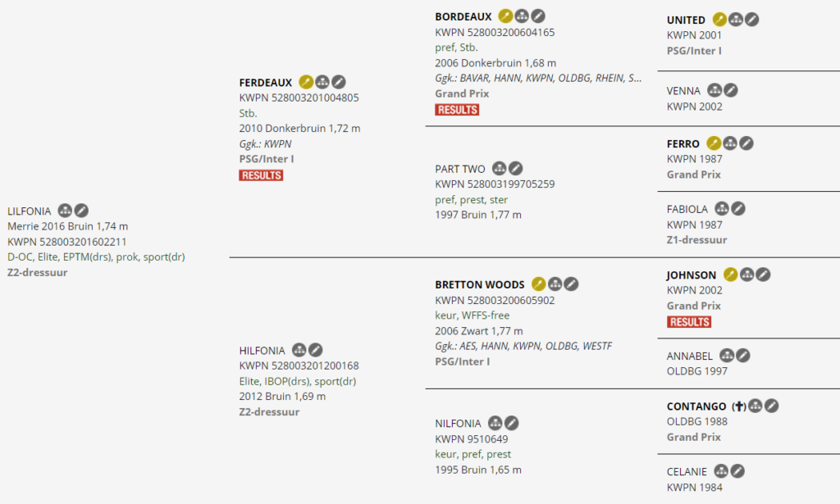840x504 pixels.
Task: Open the RESULTS button under FERDEAUX
Action: click(261, 175)
